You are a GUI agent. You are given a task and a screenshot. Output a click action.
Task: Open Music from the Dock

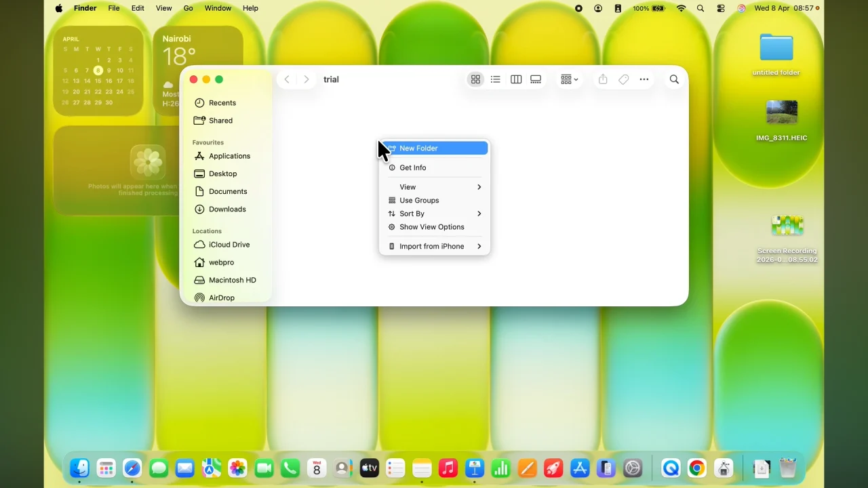(448, 468)
